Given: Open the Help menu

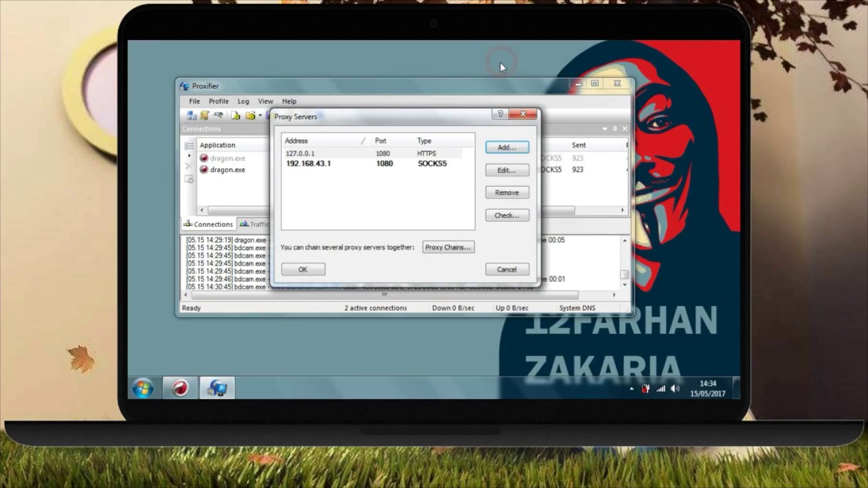Looking at the screenshot, I should click(x=289, y=101).
